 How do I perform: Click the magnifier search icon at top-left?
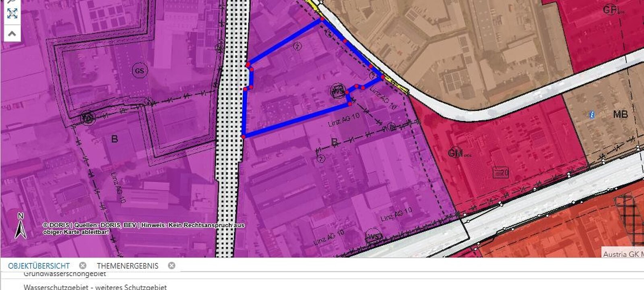[x=12, y=2]
